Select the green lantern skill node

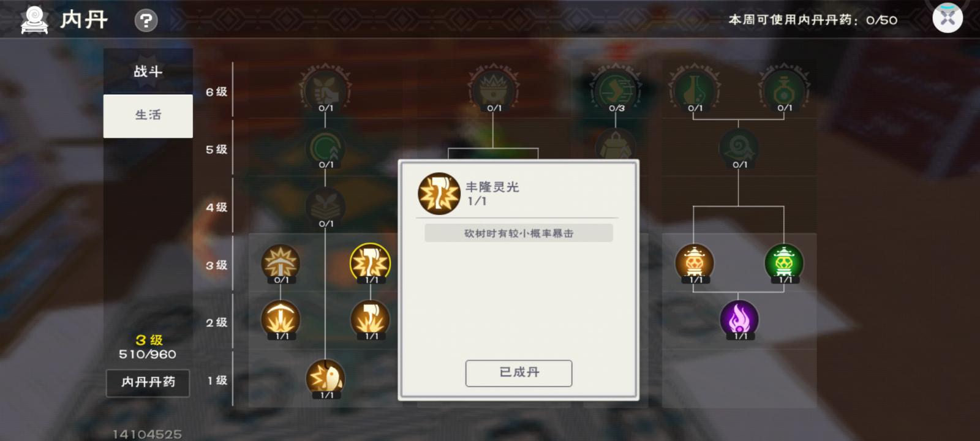point(784,263)
